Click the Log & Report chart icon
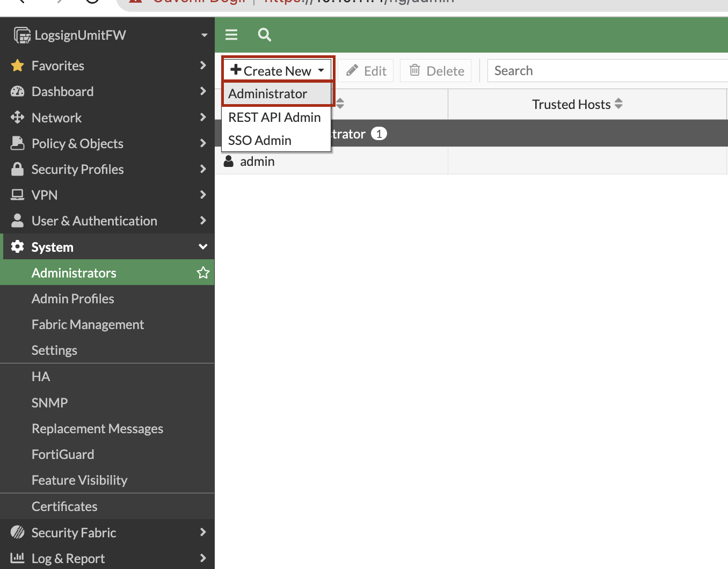The height and width of the screenshot is (569, 728). 18,558
